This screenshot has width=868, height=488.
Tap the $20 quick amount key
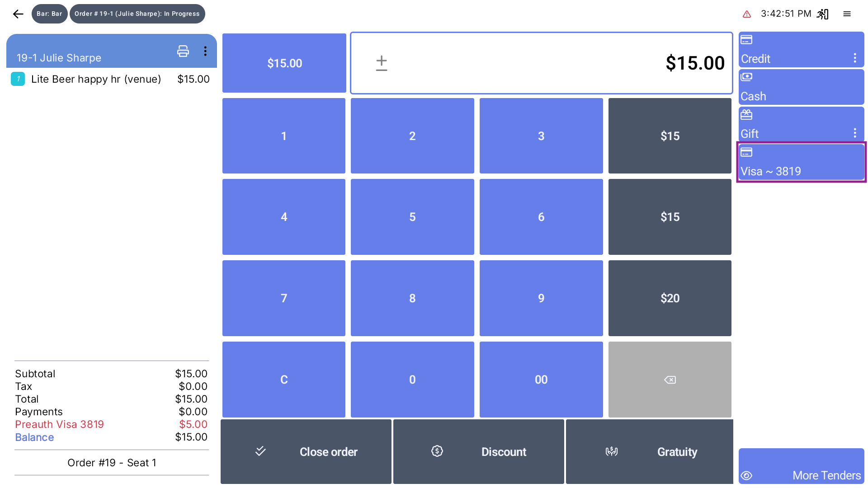coord(670,298)
